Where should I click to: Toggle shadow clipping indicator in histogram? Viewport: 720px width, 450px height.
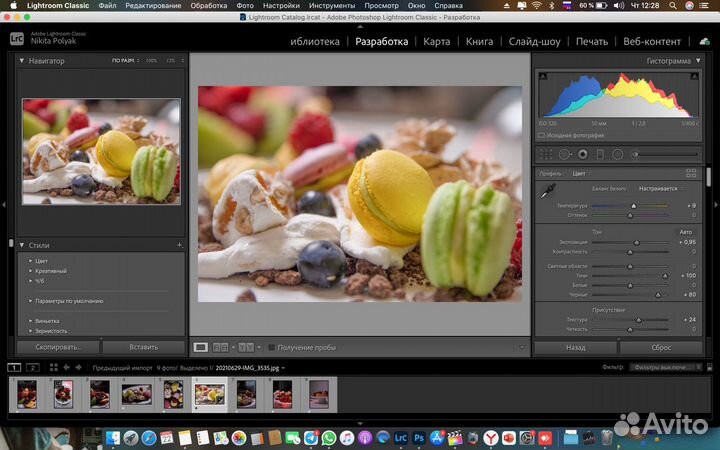click(543, 76)
